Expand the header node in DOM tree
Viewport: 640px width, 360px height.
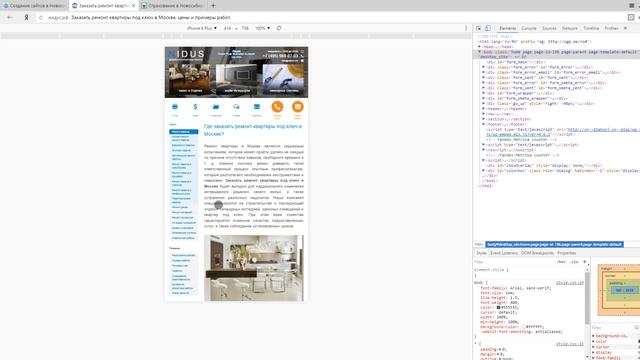(x=484, y=109)
